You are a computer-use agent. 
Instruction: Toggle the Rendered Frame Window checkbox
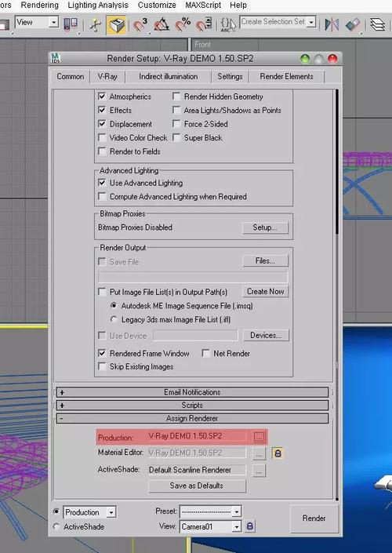(102, 353)
